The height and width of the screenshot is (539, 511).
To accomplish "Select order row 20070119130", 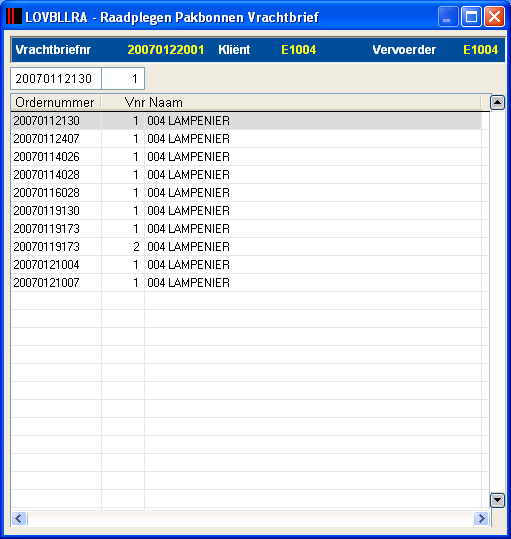I will point(246,211).
